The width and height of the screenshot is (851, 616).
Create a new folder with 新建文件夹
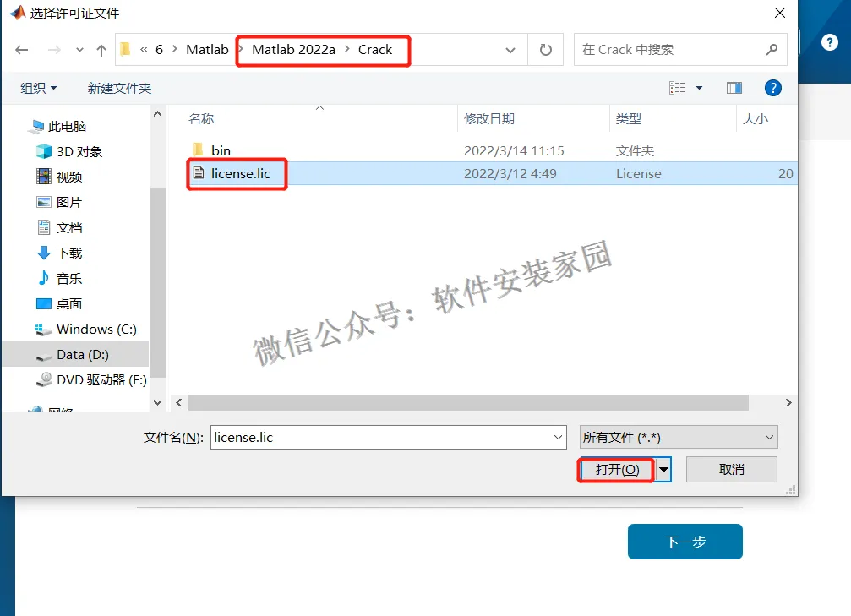(x=119, y=88)
